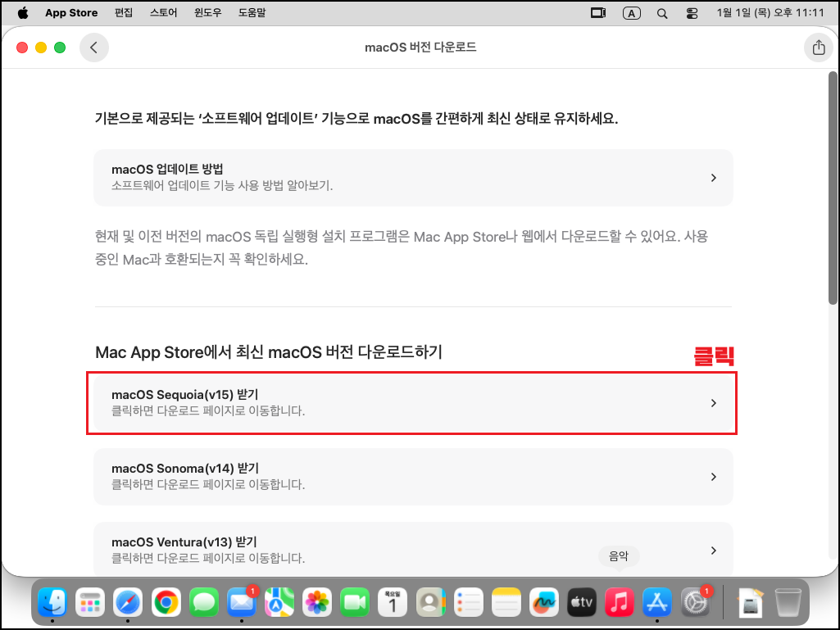Open Music app from the dock
This screenshot has height=630, width=840.
pyautogui.click(x=620, y=602)
